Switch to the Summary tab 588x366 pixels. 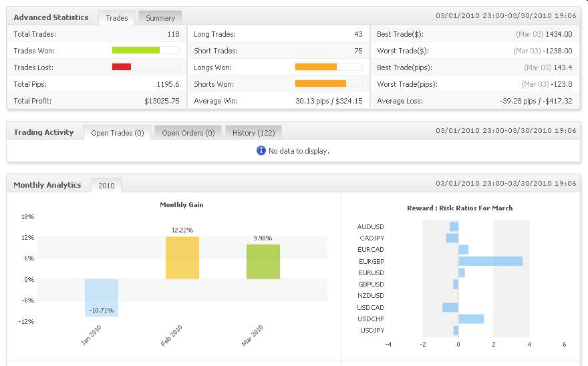160,18
